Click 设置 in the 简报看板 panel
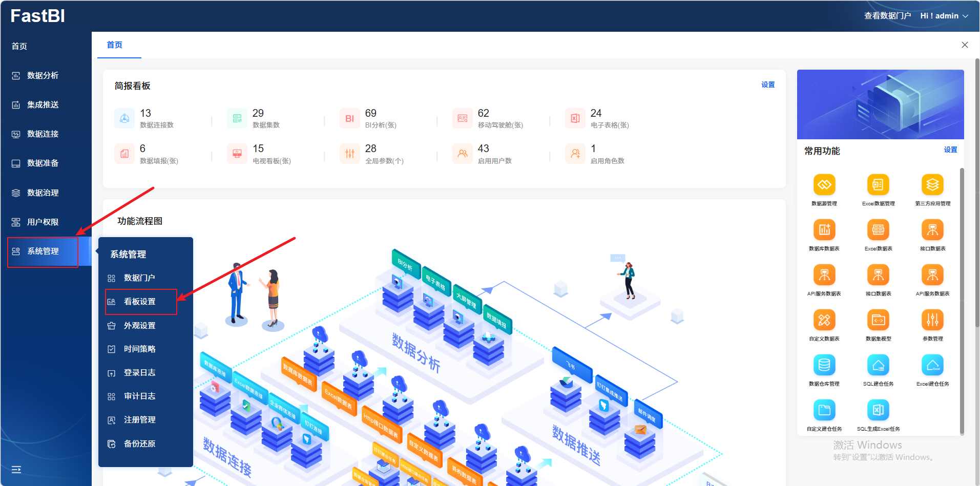This screenshot has height=486, width=980. (x=767, y=85)
